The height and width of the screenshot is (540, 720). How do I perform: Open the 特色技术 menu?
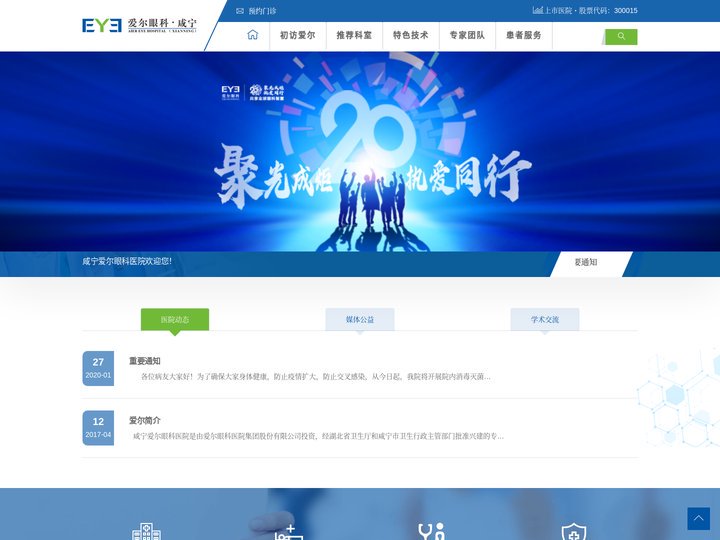point(411,35)
